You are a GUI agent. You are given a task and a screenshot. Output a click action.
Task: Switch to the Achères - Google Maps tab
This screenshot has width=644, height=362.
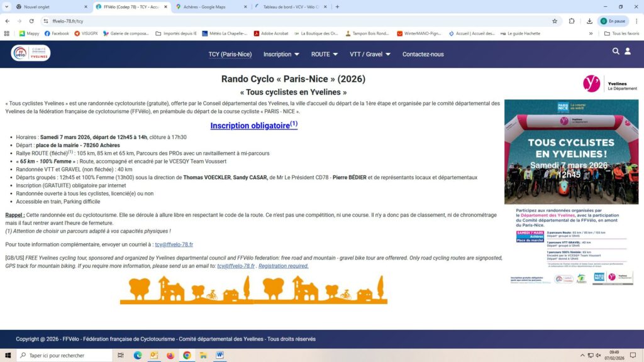(x=211, y=7)
